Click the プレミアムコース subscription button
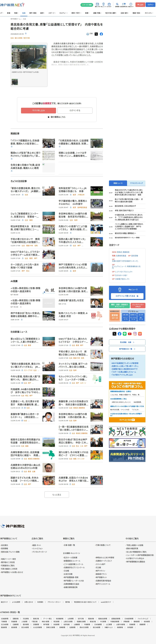156x644 pixels. [133, 317]
